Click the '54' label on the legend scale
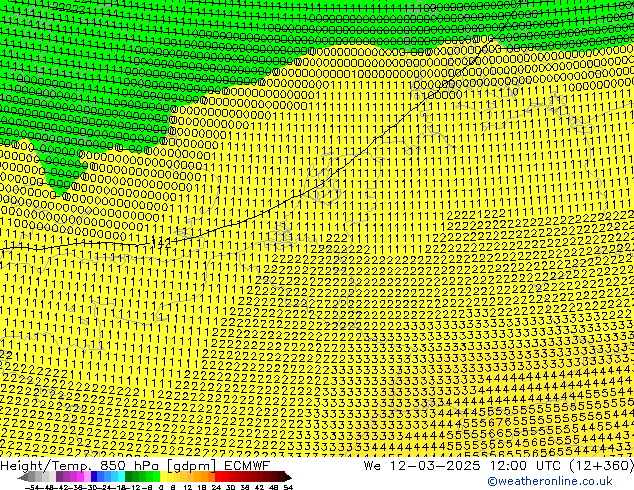This screenshot has width=634, height=490. click(288, 487)
